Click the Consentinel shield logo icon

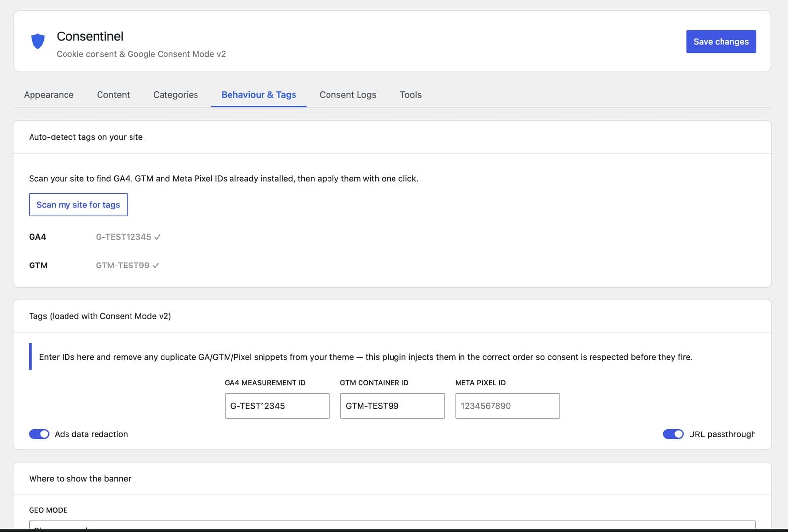(x=38, y=41)
